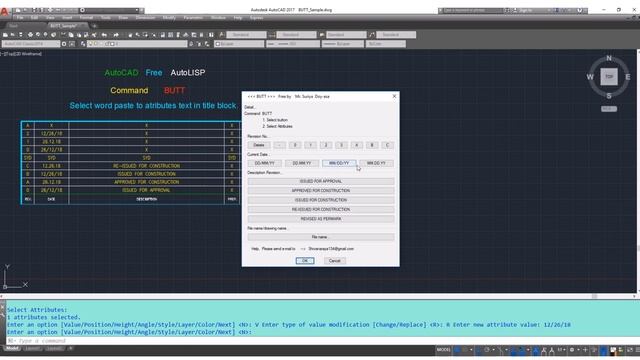Toggle the grid display in status bar
The width and height of the screenshot is (640, 360).
(x=457, y=350)
